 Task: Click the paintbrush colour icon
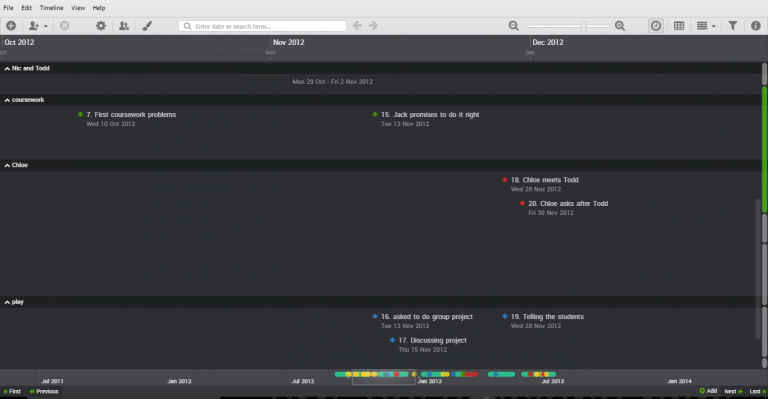[147, 26]
